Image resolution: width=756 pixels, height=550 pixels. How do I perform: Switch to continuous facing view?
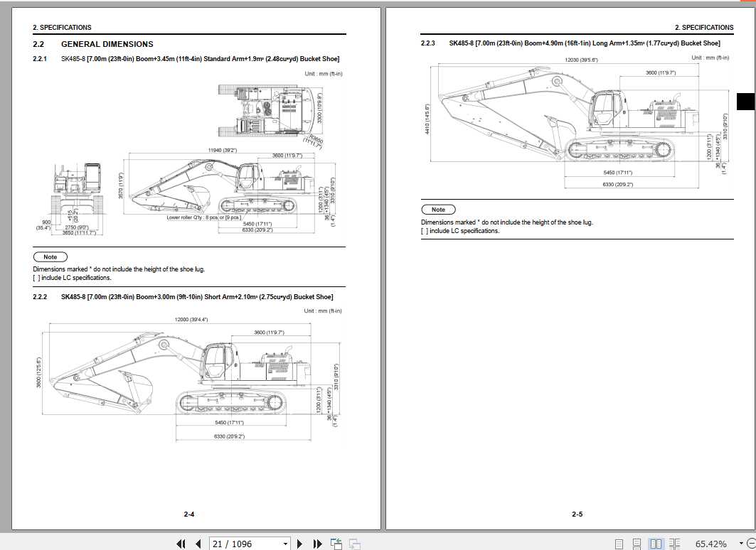[x=674, y=544]
